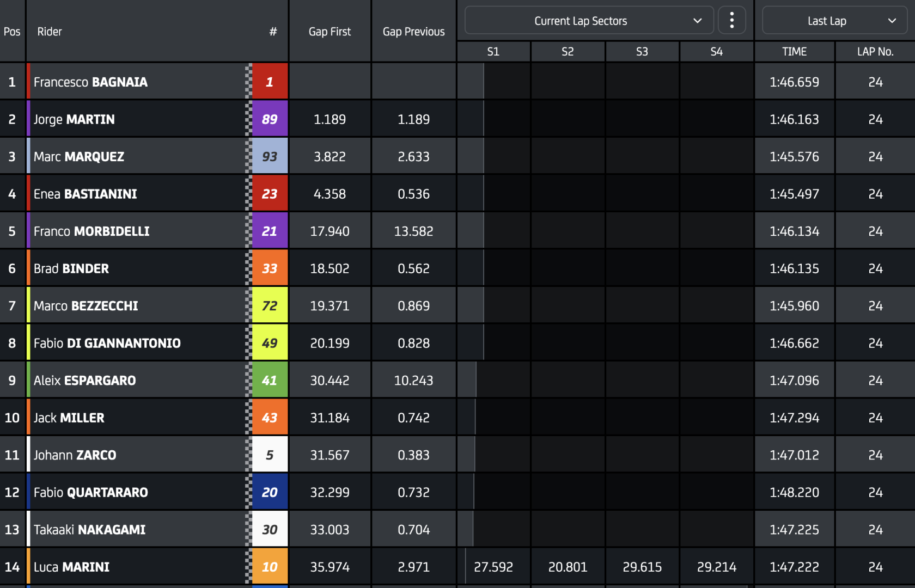
Task: Click purple number badge 21
Action: [270, 231]
